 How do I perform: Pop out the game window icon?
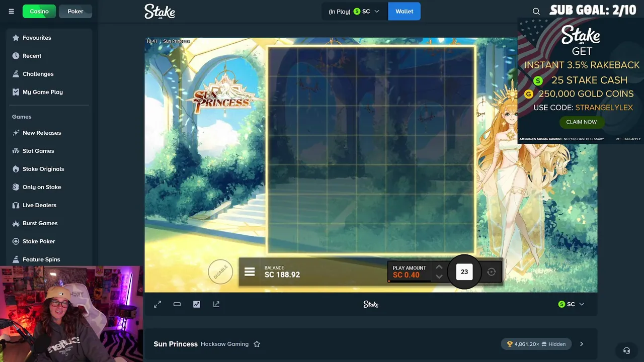click(x=216, y=304)
